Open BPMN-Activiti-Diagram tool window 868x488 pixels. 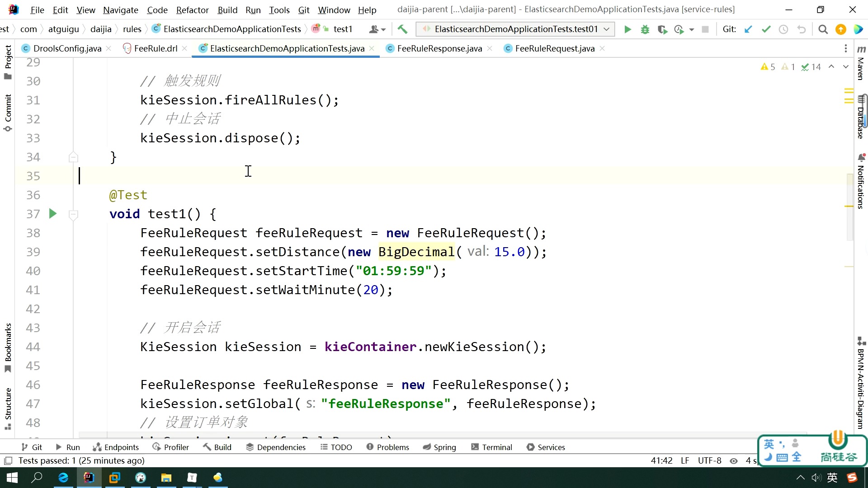coord(861,383)
